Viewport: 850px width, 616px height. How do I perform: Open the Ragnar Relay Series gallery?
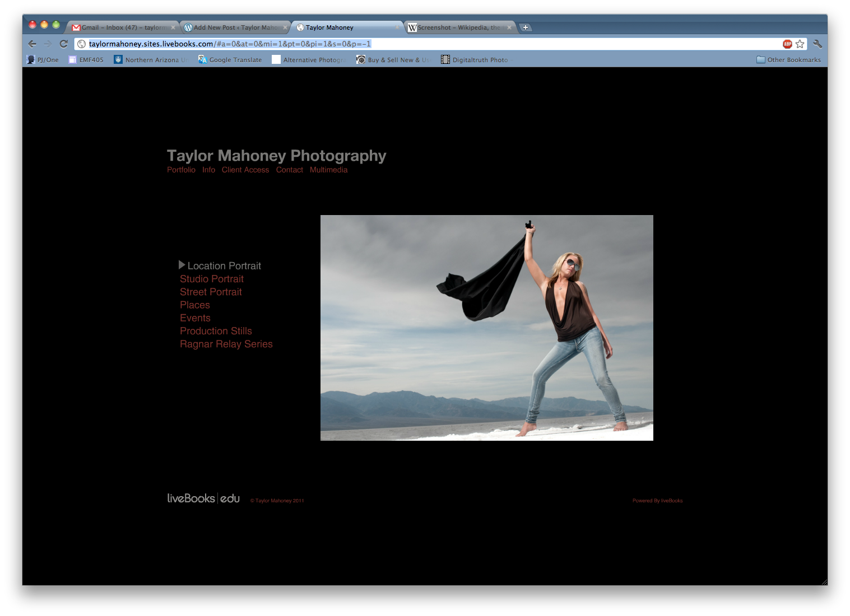226,344
